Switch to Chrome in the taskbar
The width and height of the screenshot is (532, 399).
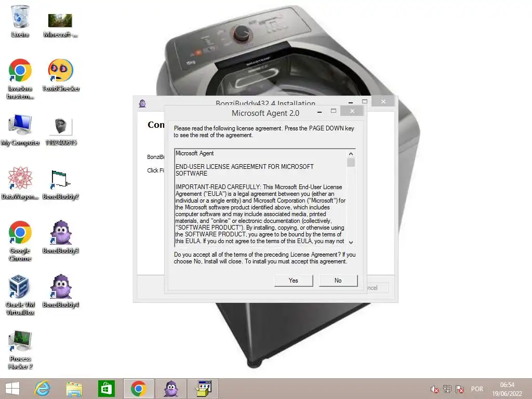pyautogui.click(x=138, y=389)
